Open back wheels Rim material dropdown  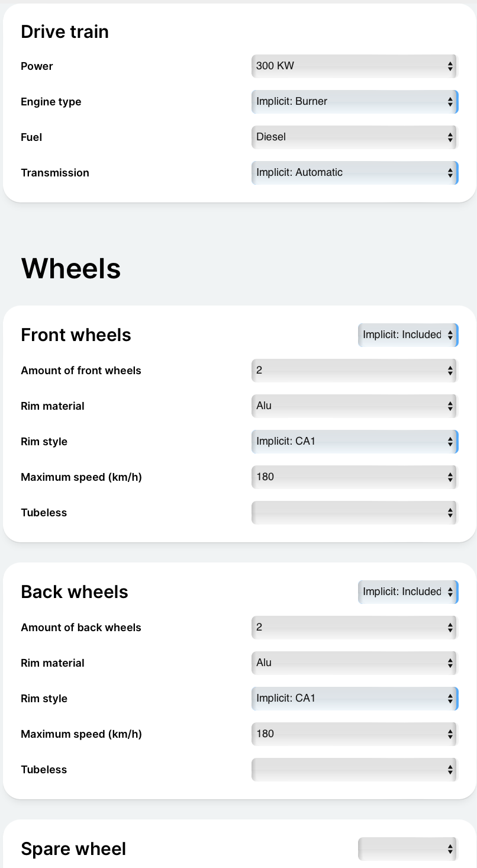click(x=354, y=663)
